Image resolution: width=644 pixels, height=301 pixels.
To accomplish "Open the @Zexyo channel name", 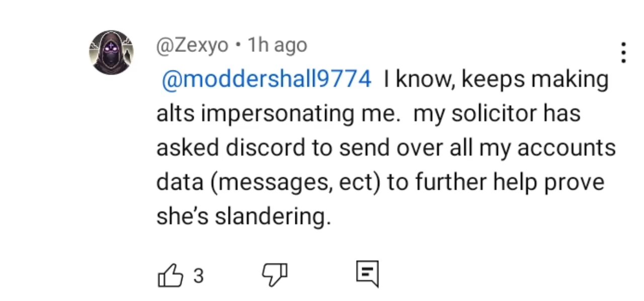I will [x=192, y=46].
